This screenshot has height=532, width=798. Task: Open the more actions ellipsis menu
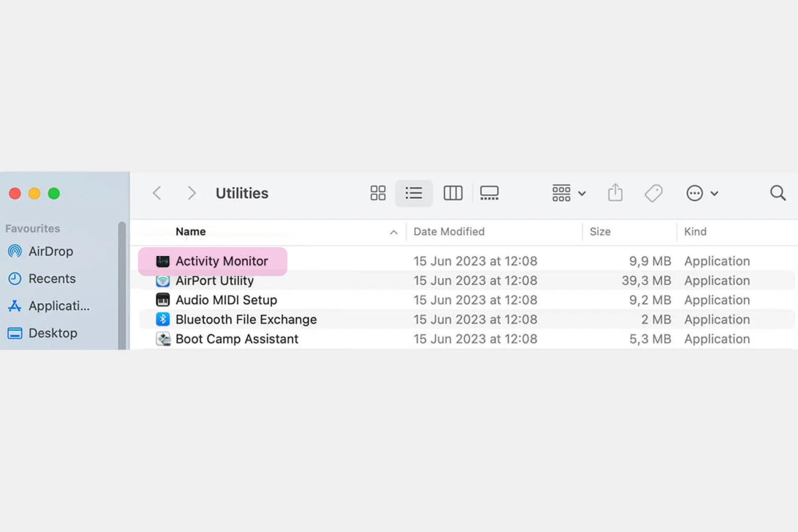pyautogui.click(x=702, y=193)
